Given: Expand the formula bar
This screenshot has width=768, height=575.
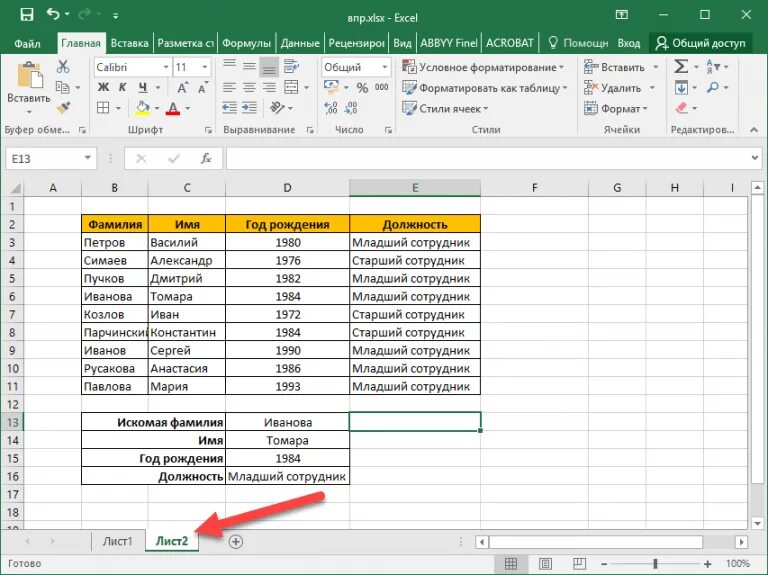Looking at the screenshot, I should [x=755, y=158].
